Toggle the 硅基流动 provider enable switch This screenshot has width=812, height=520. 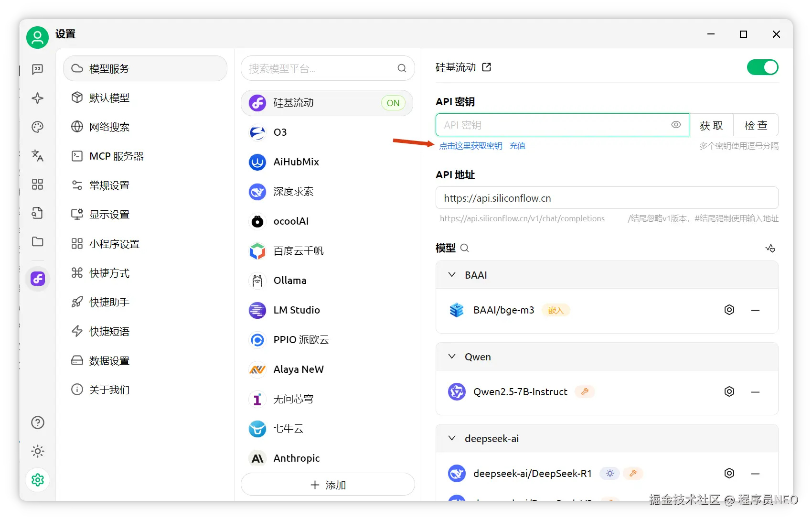[763, 67]
